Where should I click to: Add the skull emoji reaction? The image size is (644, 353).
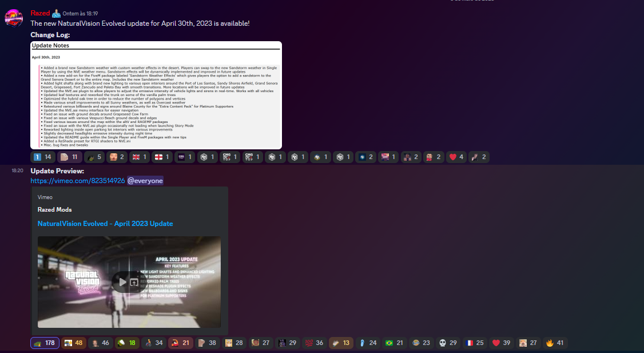point(448,343)
